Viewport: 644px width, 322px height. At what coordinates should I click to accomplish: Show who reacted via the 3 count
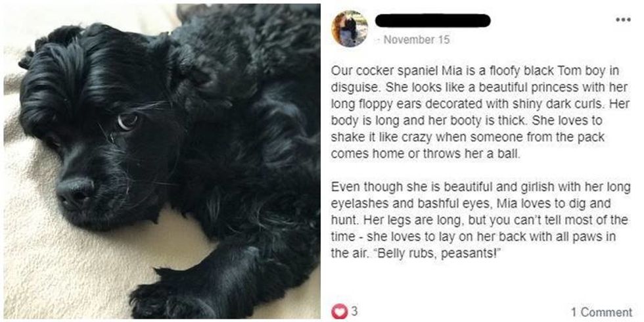tap(353, 311)
